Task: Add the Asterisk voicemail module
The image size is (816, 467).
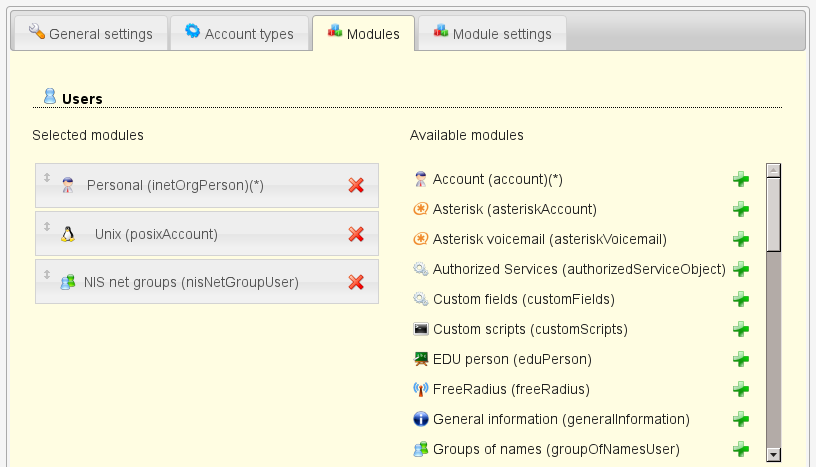Action: (741, 239)
